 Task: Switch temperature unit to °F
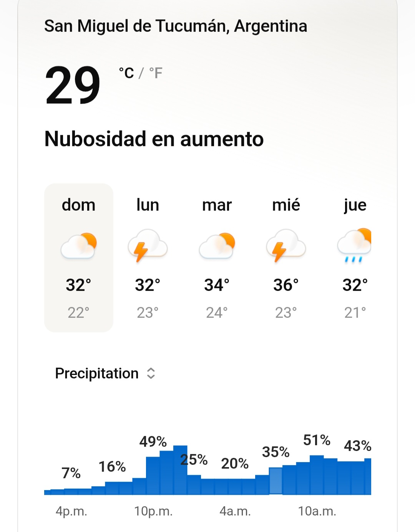pyautogui.click(x=156, y=73)
